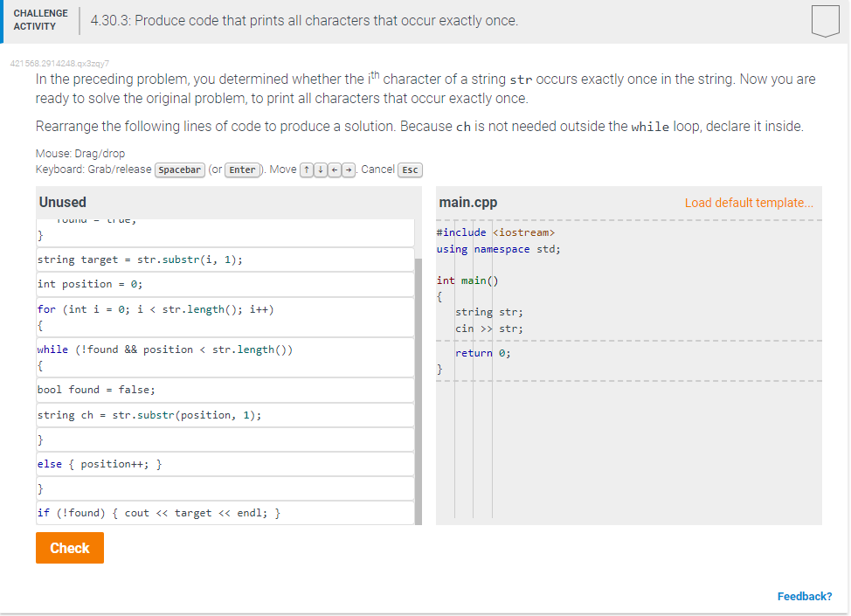Click the Feedback link

click(x=804, y=596)
